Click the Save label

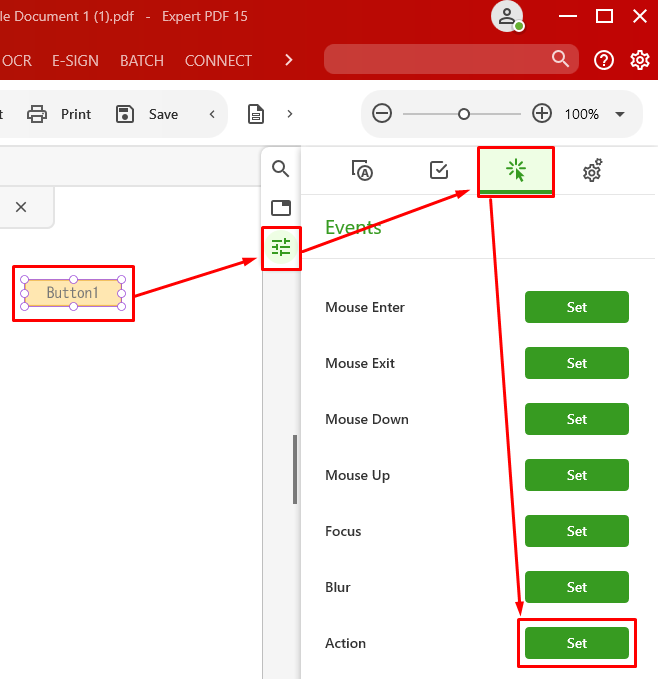tap(163, 114)
